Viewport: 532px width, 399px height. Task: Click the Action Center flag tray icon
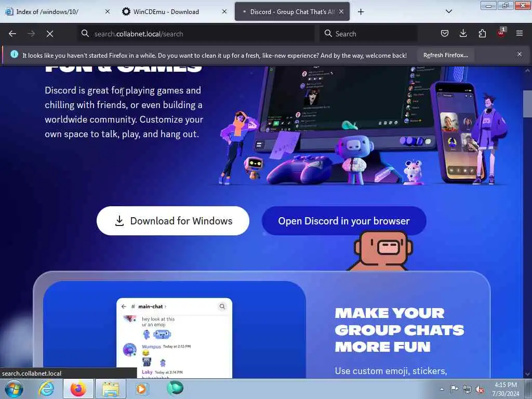click(x=454, y=389)
